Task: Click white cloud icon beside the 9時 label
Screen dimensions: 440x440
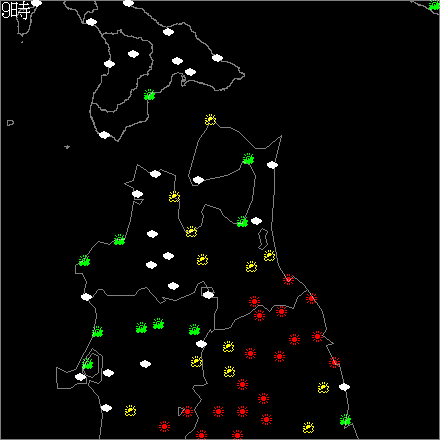Action: (x=36, y=3)
